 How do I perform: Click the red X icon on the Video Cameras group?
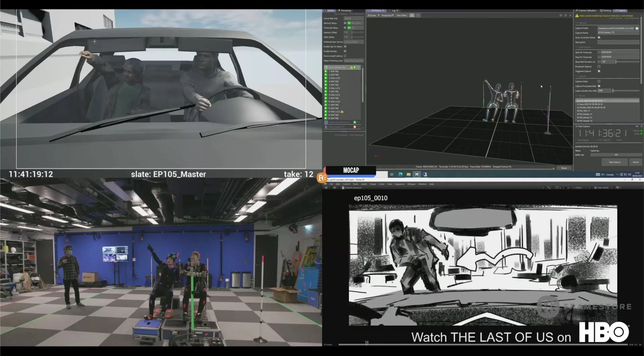click(355, 127)
